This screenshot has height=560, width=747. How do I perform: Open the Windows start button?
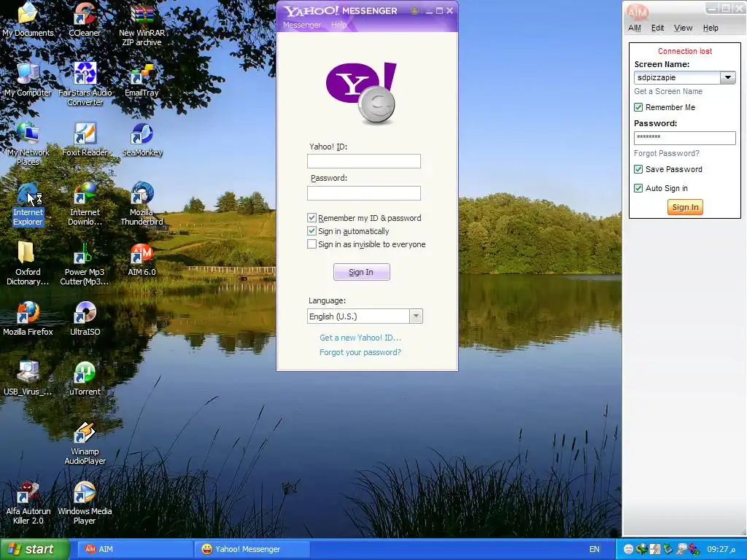(x=35, y=549)
